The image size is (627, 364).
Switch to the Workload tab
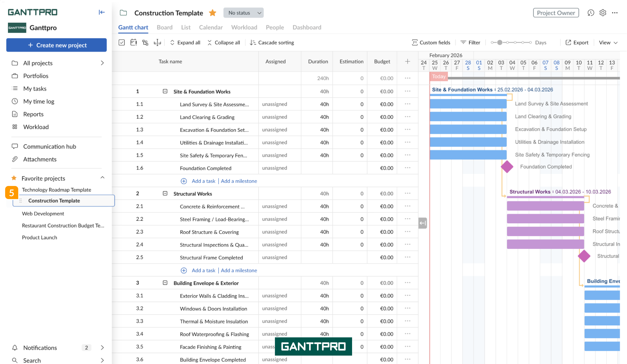point(244,27)
